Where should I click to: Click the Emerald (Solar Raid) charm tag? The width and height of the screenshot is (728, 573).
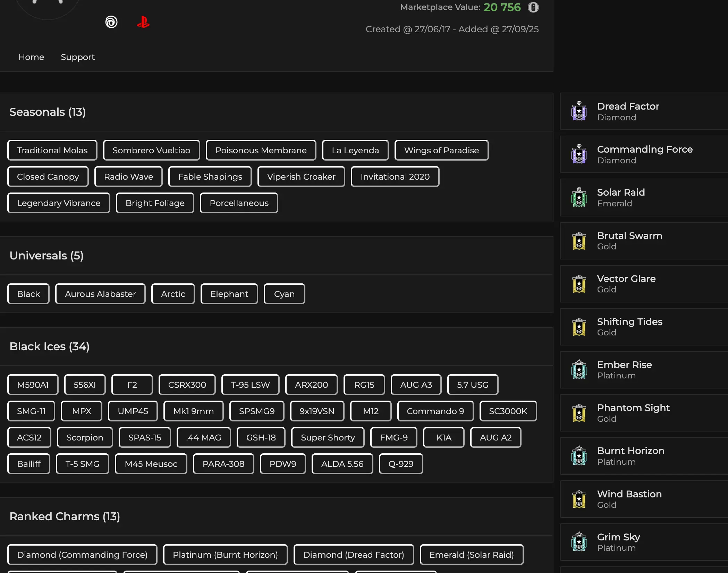point(471,555)
